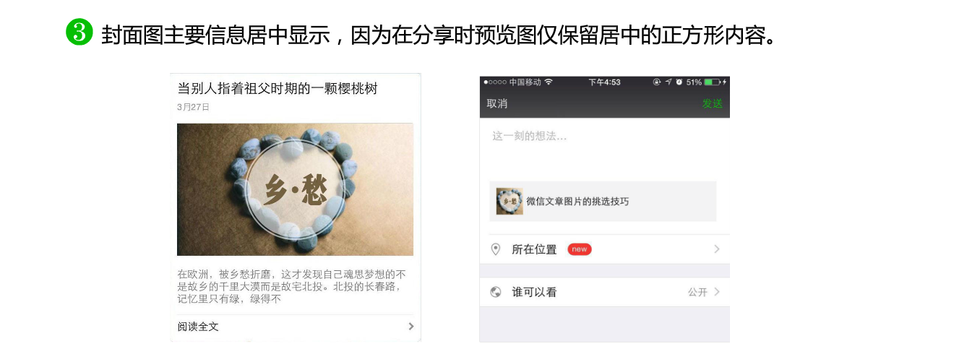980x349 pixels.
Task: Click the globe icon beside 谁可以看
Action: pos(496,292)
